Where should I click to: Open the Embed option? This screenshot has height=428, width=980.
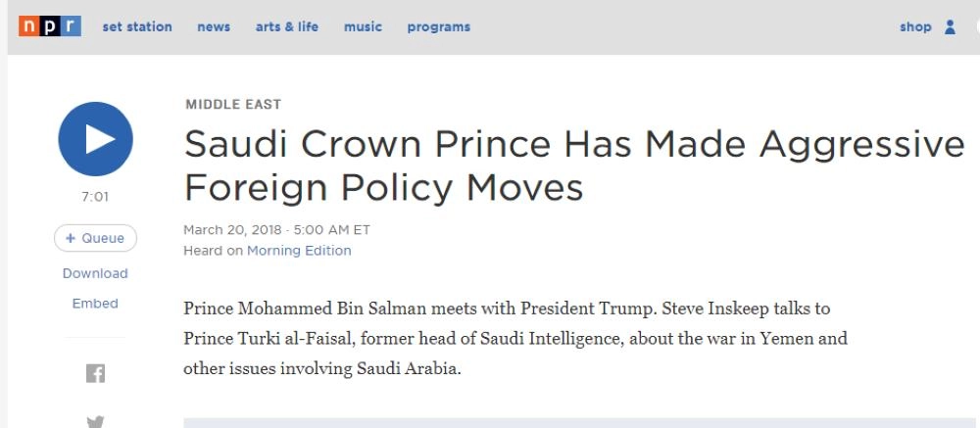click(95, 304)
